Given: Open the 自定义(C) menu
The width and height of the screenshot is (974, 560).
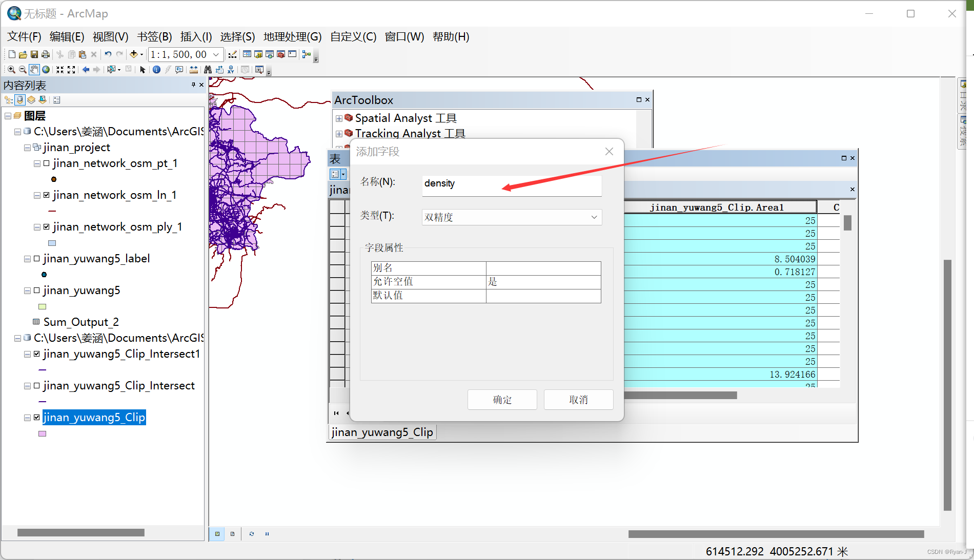Looking at the screenshot, I should click(x=353, y=37).
